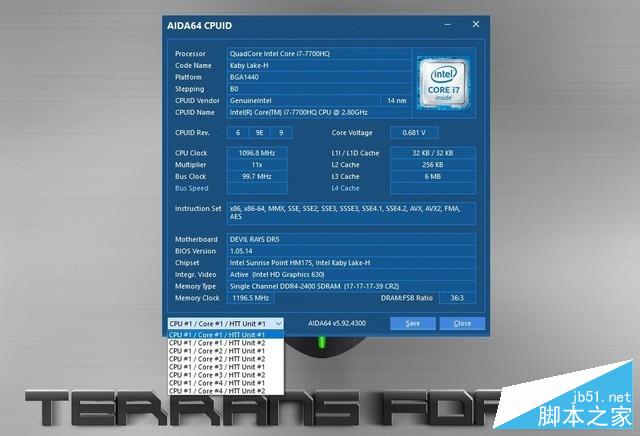Minimize the AIDA64 CPUID window
640x436 pixels.
[x=448, y=24]
